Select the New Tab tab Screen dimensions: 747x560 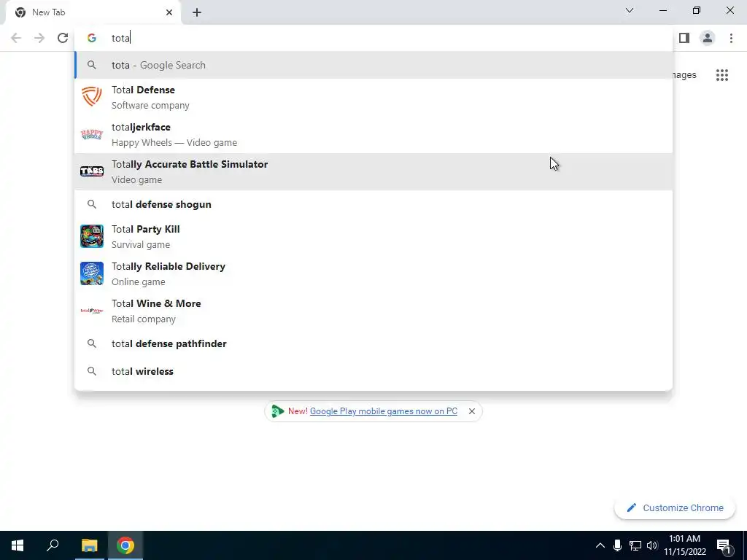pos(93,12)
